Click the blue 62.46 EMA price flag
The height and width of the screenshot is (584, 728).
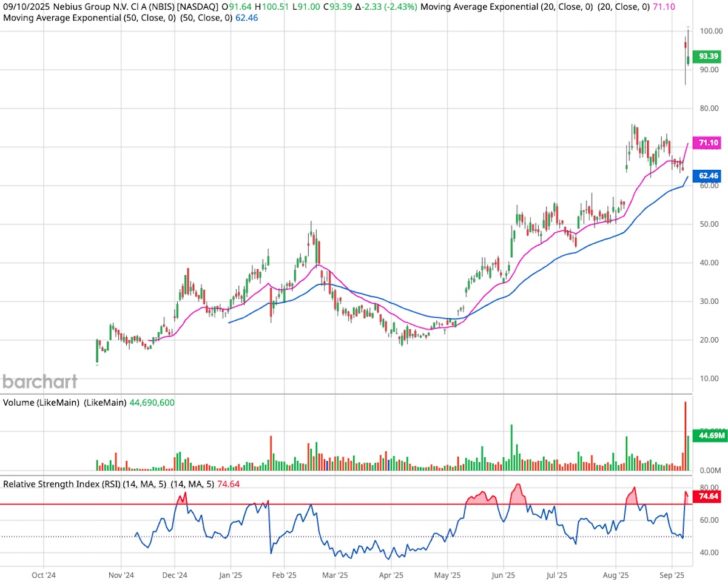(x=707, y=176)
